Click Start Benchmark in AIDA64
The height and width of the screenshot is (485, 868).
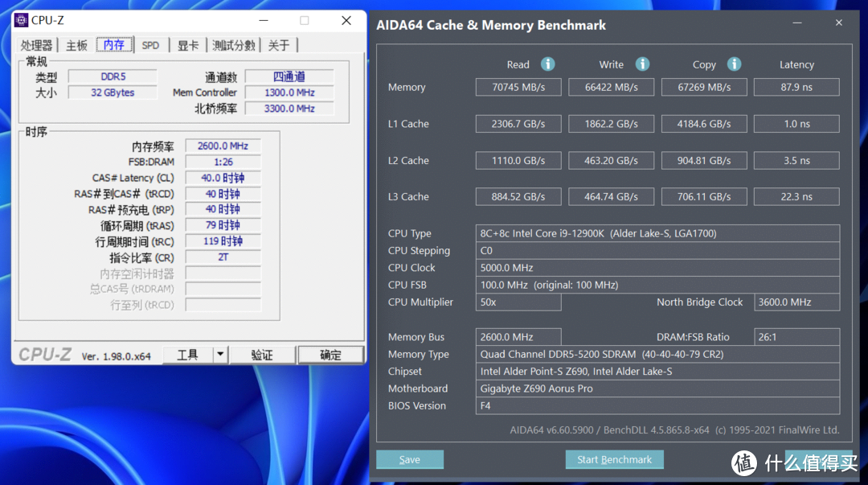pyautogui.click(x=615, y=459)
